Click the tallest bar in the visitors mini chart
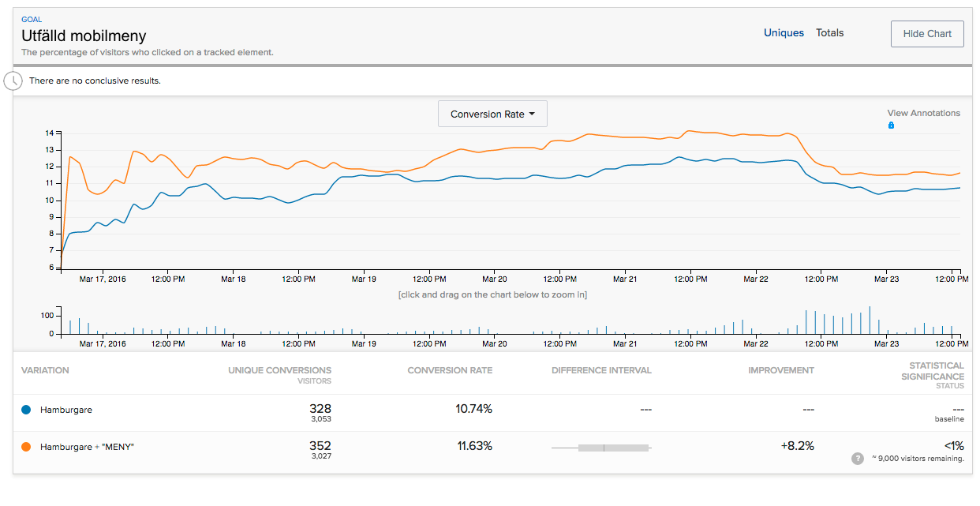This screenshot has width=980, height=506. click(x=869, y=320)
